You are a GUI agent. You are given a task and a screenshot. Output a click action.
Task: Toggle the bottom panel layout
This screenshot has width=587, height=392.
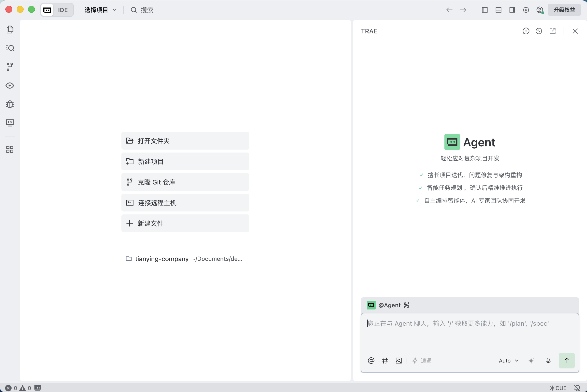[499, 10]
